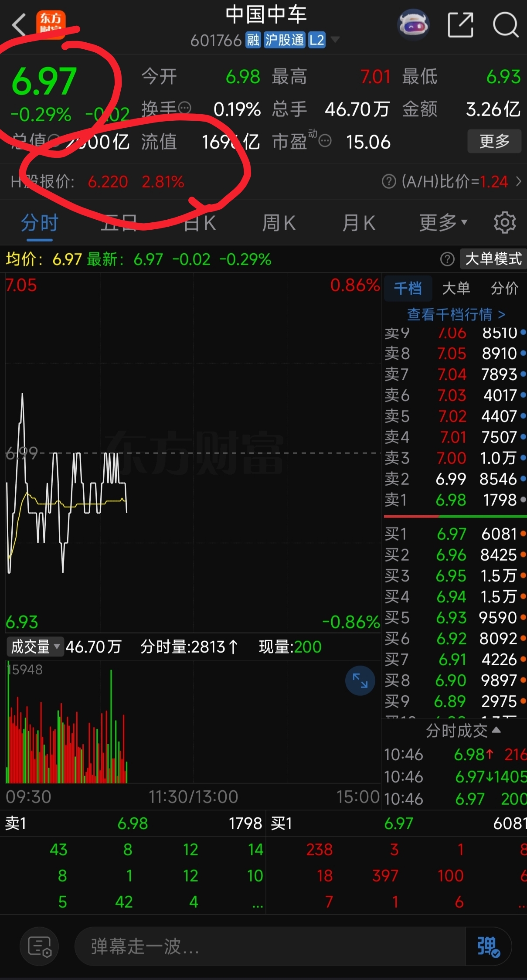Tap the intraday price line chart

tap(193, 453)
